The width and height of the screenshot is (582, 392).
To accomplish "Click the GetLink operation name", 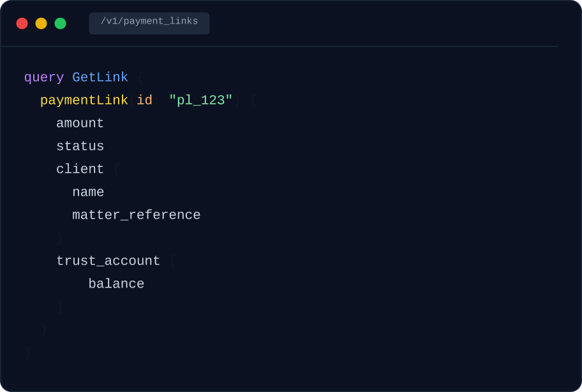I will (x=100, y=78).
